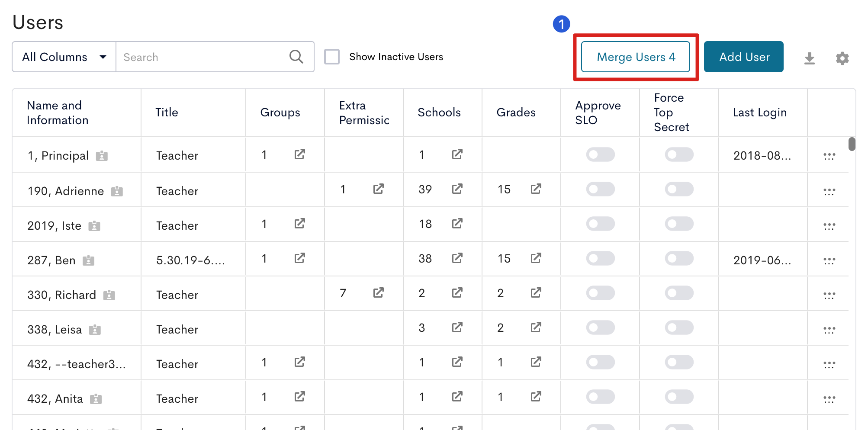Open Extra Permissions link for 190, Adrienne

pyautogui.click(x=379, y=189)
